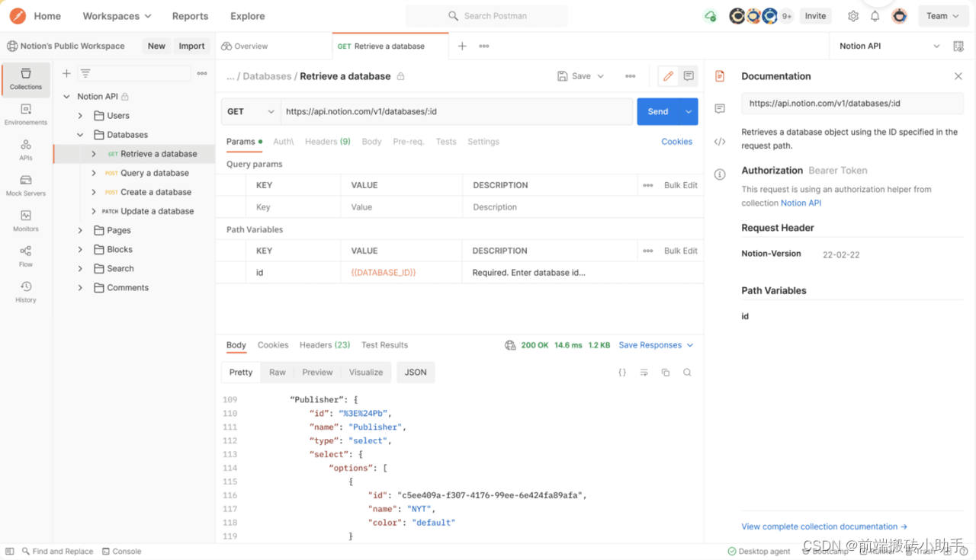Click the plus icon to create a collection
The height and width of the screenshot is (560, 976).
point(66,73)
